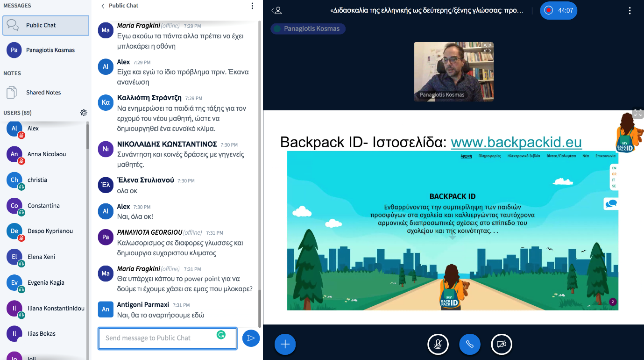Open the chat options three-dot menu
Screen dimensions: 644x360
(252, 6)
